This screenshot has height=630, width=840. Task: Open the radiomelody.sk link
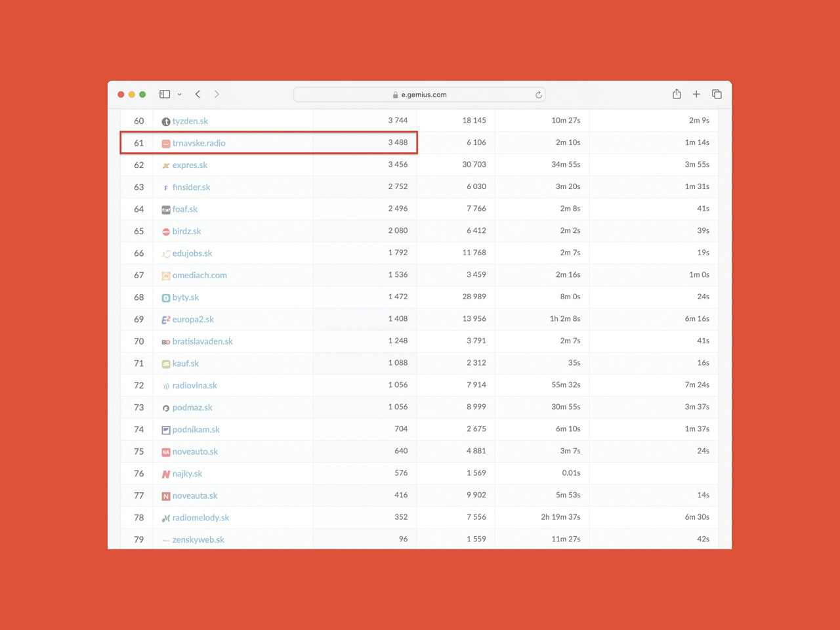(x=201, y=518)
